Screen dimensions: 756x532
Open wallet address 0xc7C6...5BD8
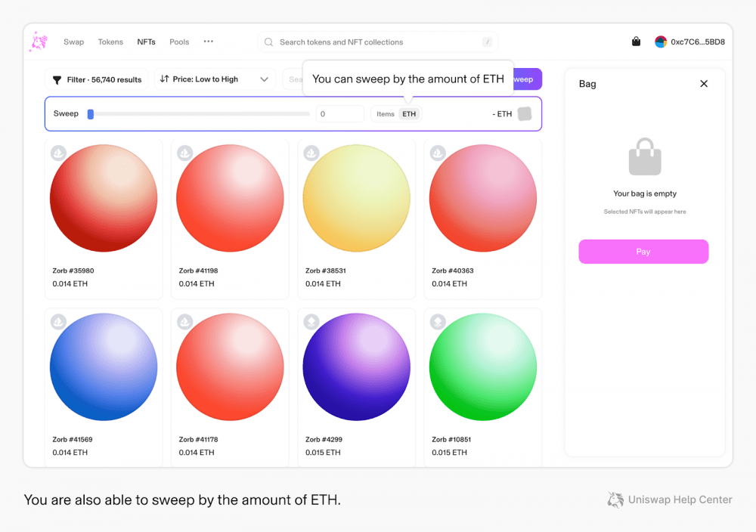[x=698, y=42]
